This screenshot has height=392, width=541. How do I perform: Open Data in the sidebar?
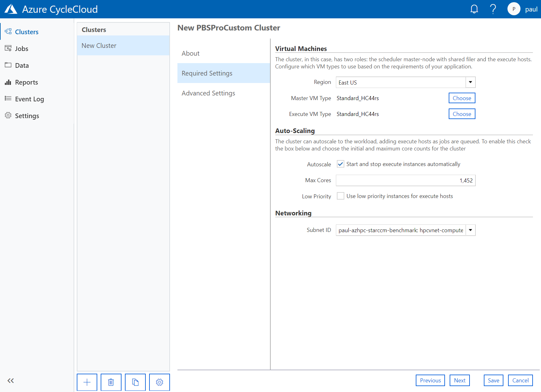click(22, 65)
